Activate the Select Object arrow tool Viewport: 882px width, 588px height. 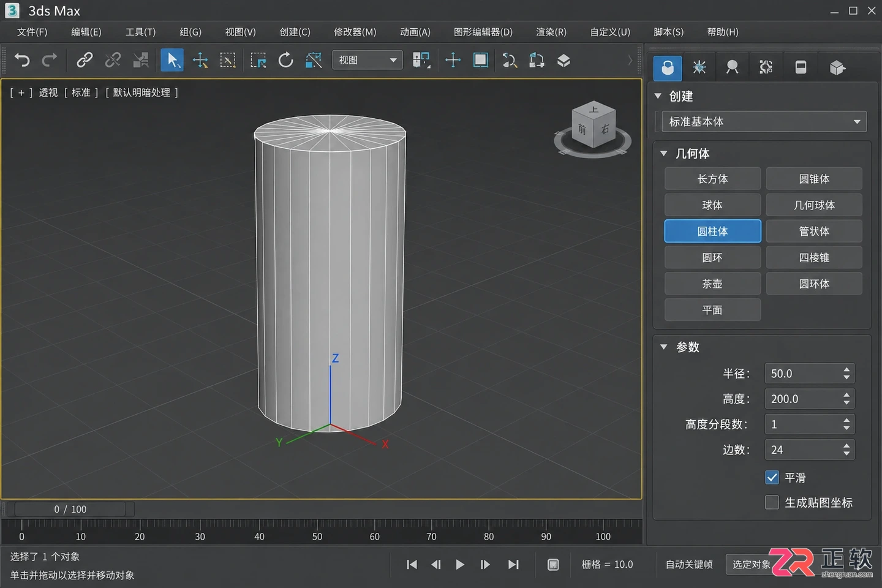coord(172,60)
